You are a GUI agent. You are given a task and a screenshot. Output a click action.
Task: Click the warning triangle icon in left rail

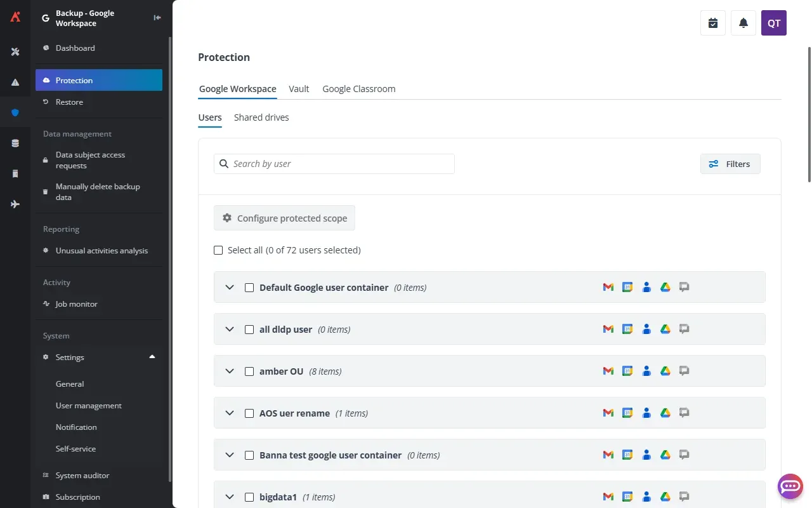(15, 82)
